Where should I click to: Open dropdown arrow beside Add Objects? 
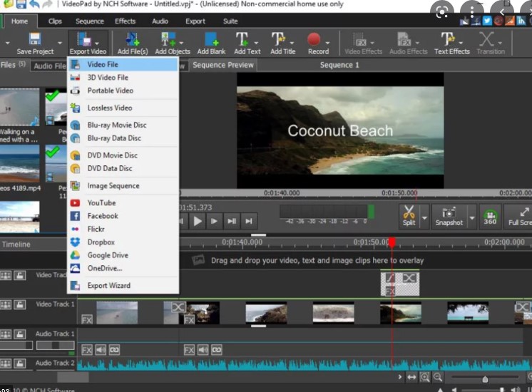[x=181, y=43]
